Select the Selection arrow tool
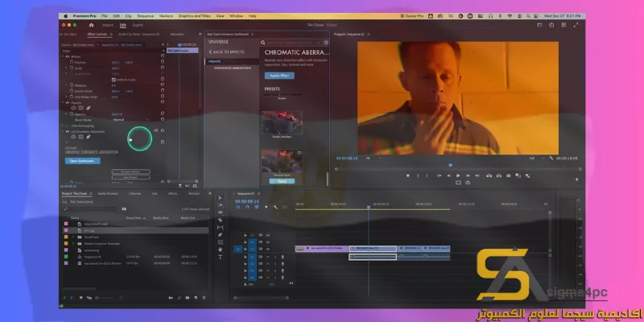The image size is (644, 322). point(220,198)
